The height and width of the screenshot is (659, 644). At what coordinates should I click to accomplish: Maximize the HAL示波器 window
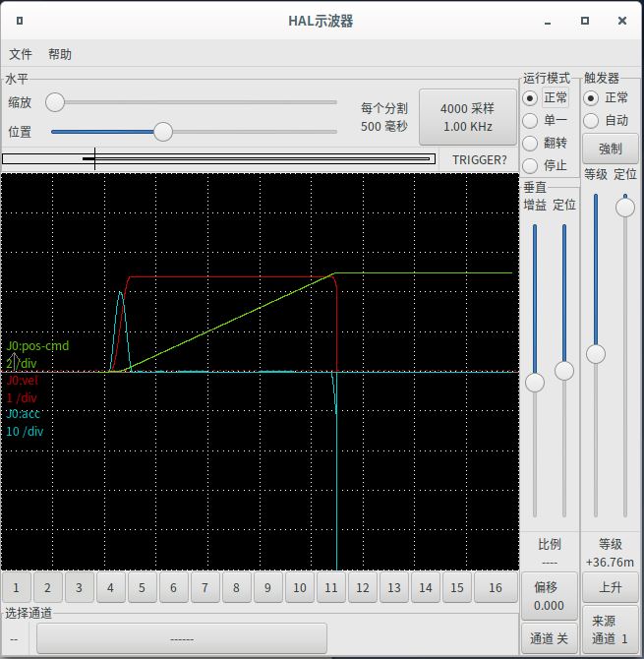tap(585, 21)
